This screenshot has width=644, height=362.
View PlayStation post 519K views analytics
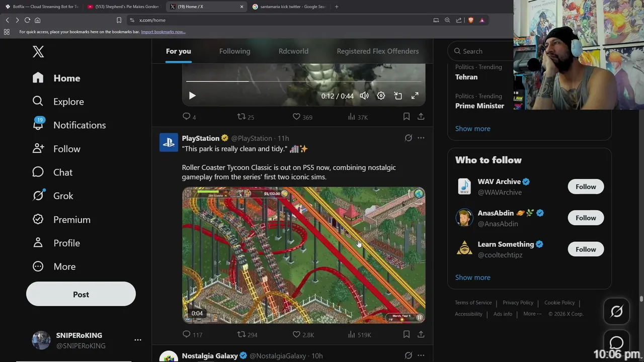359,334
